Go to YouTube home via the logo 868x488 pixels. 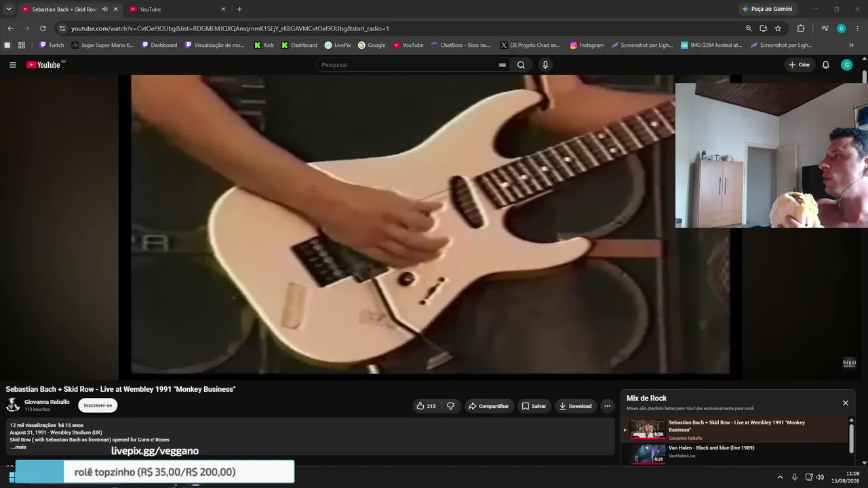click(45, 65)
